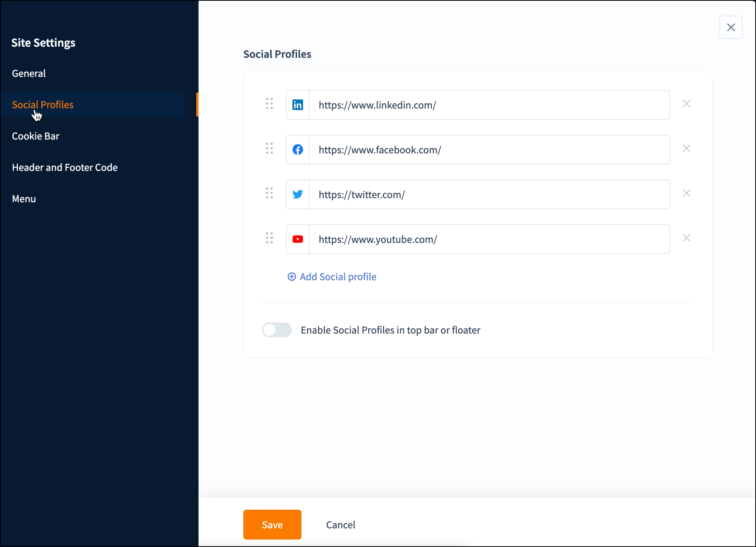Edit the Facebook URL field
The height and width of the screenshot is (547, 756).
tap(490, 150)
